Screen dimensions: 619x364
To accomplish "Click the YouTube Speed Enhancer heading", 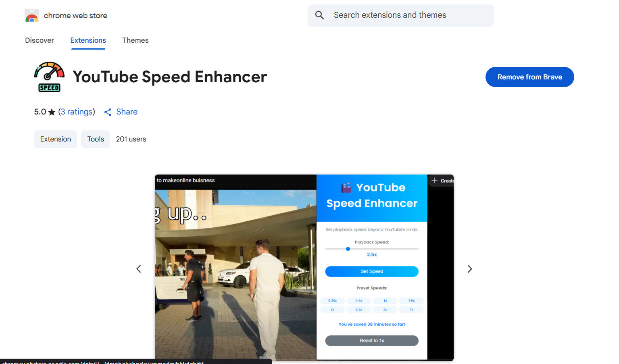I will tap(170, 77).
